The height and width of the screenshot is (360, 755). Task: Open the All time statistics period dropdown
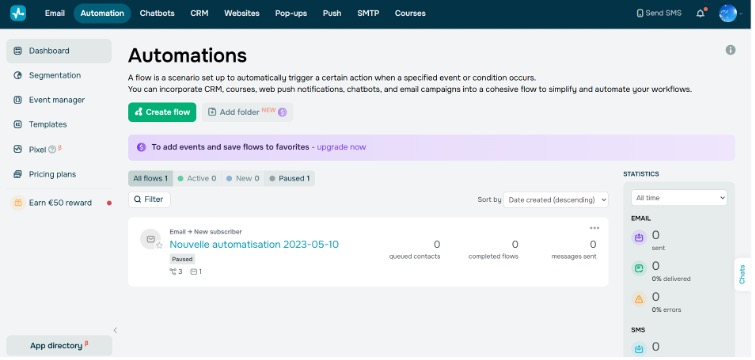[679, 198]
